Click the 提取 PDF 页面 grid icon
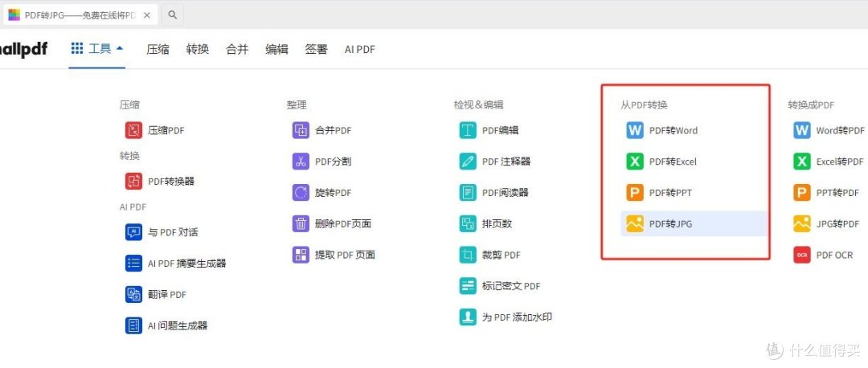The image size is (868, 368). (301, 255)
